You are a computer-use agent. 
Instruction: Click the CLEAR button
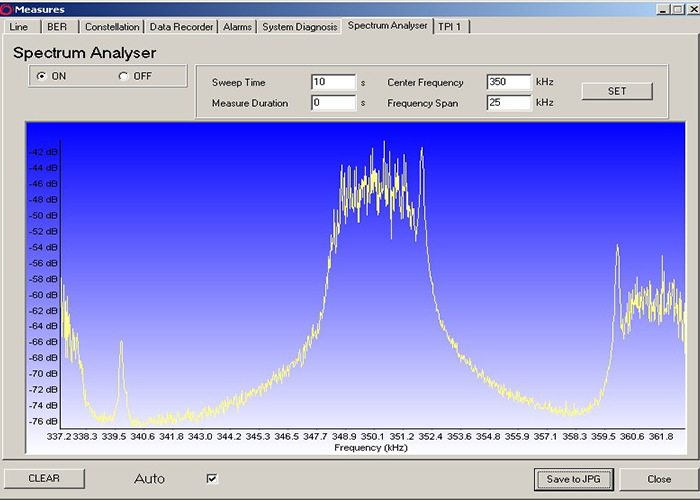tap(43, 478)
